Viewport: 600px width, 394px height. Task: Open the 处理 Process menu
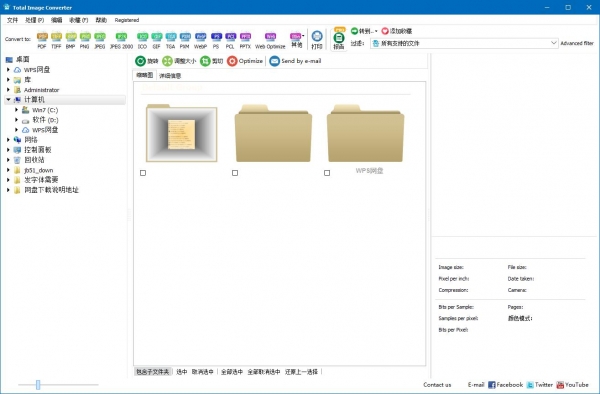pos(34,20)
